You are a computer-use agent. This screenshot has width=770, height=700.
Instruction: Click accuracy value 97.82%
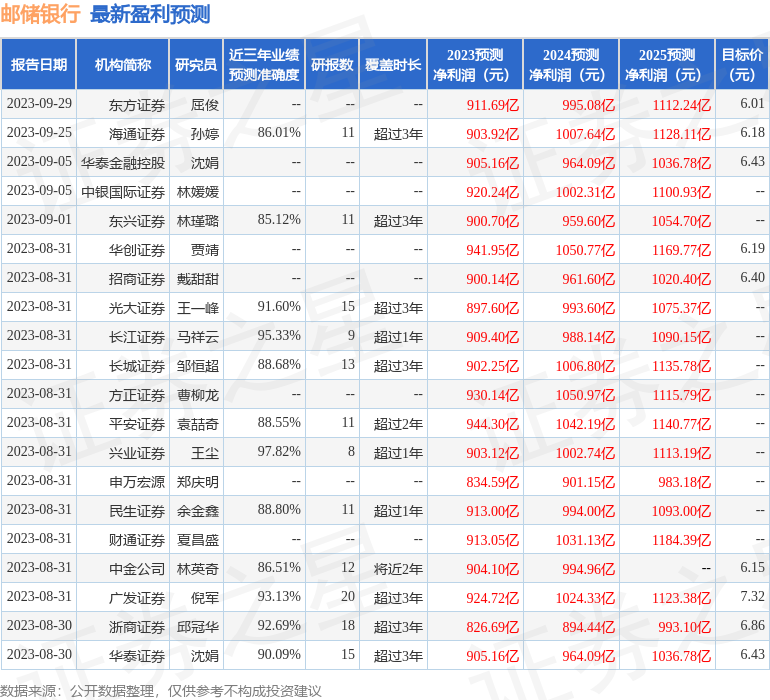pos(279,451)
